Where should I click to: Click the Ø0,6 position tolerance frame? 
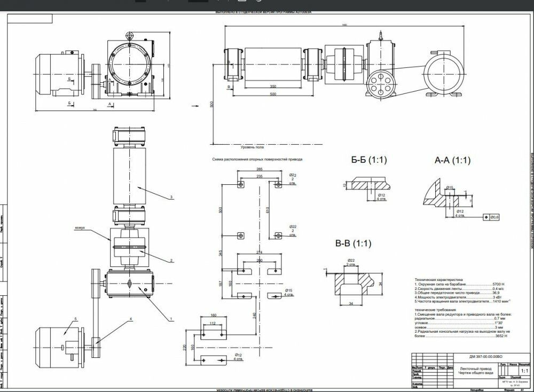491,217
